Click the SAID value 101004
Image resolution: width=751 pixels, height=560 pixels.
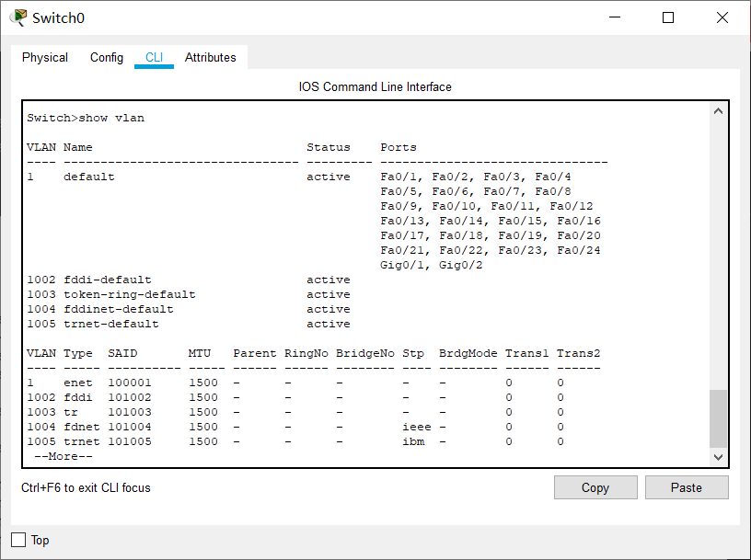tap(130, 427)
